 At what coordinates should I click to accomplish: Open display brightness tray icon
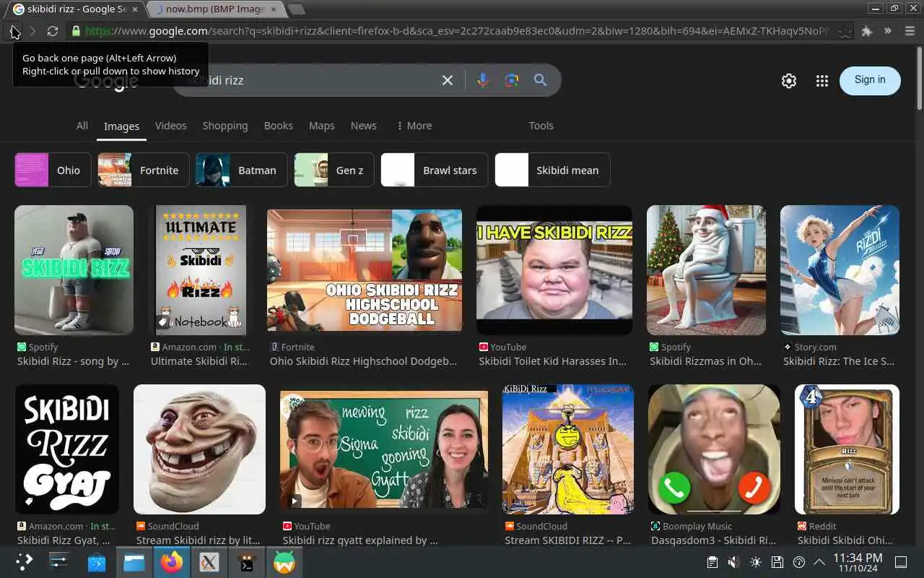coord(755,562)
